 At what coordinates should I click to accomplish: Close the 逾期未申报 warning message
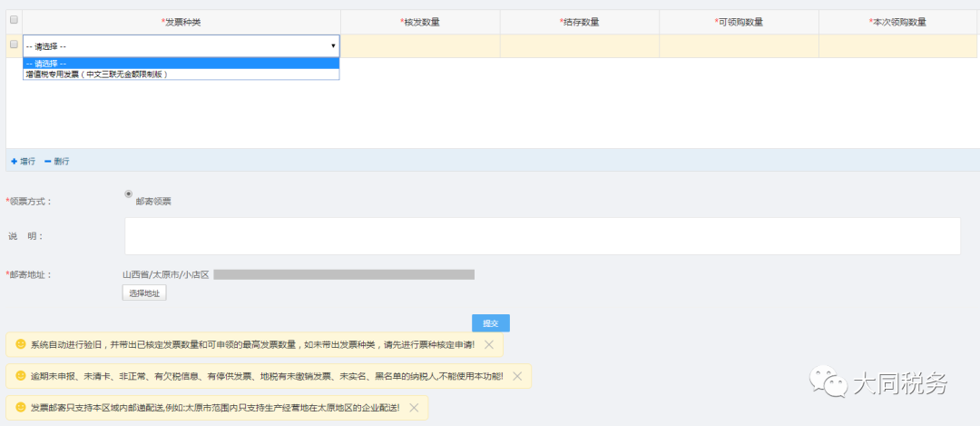pos(517,376)
